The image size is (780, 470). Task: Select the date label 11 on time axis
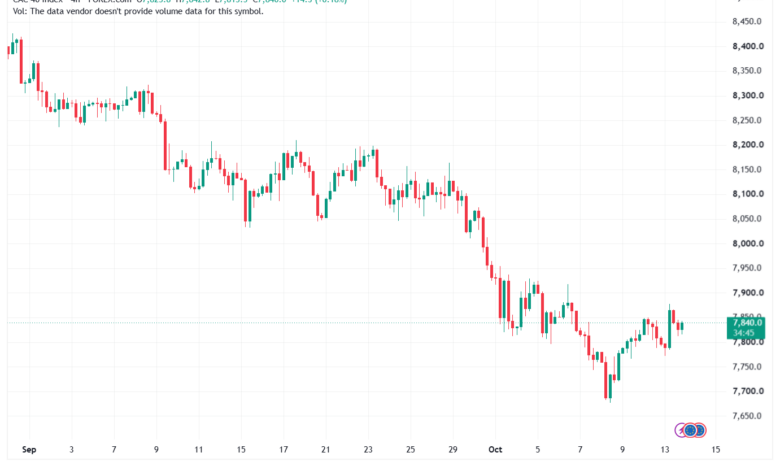tap(198, 450)
